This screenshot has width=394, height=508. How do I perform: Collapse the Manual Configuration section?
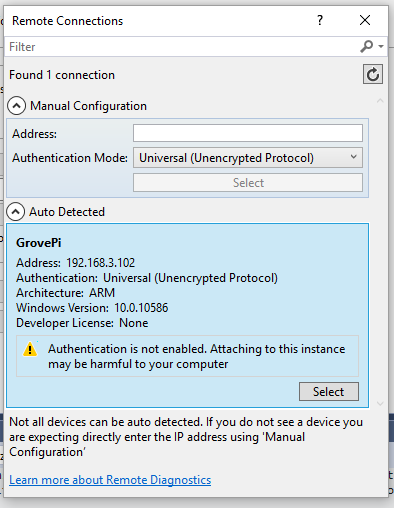16,106
